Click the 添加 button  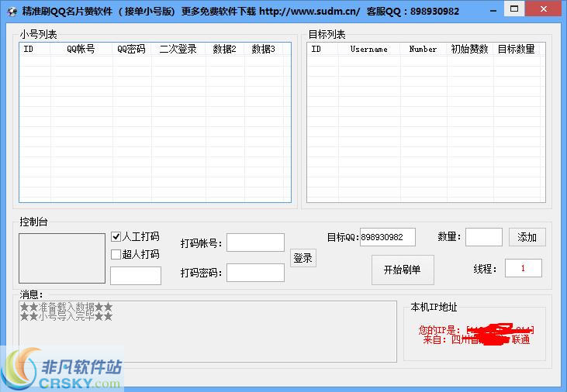pos(527,237)
